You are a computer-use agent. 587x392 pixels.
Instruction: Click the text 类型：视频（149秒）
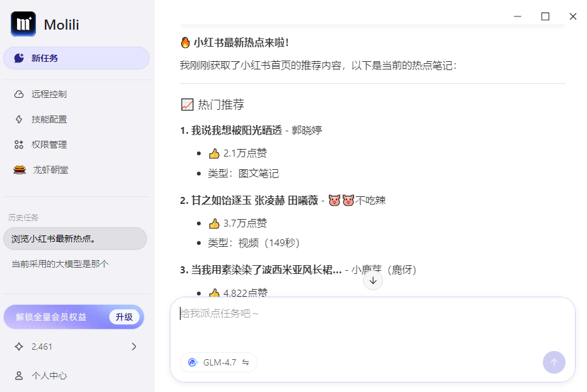(x=254, y=243)
